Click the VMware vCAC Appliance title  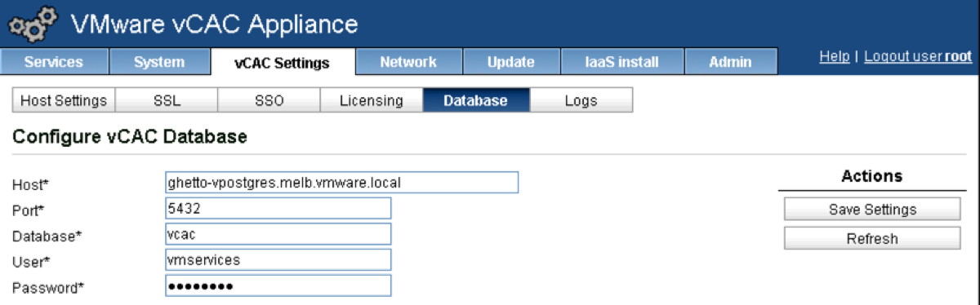[215, 24]
